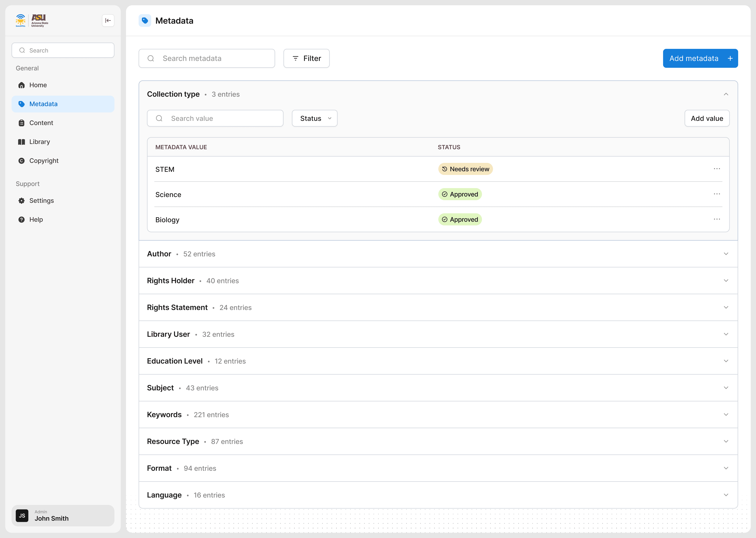The height and width of the screenshot is (538, 756).
Task: Click the JS user avatar
Action: (x=22, y=515)
